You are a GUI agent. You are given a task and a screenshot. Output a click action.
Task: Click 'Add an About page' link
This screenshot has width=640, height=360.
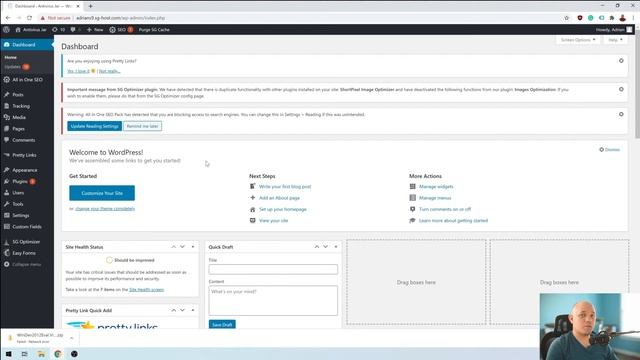click(x=279, y=198)
